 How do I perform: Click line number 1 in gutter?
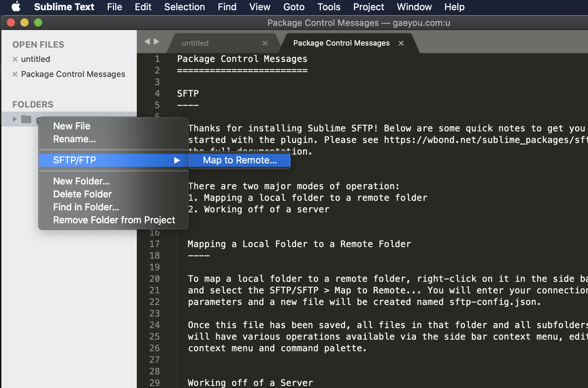(x=157, y=59)
